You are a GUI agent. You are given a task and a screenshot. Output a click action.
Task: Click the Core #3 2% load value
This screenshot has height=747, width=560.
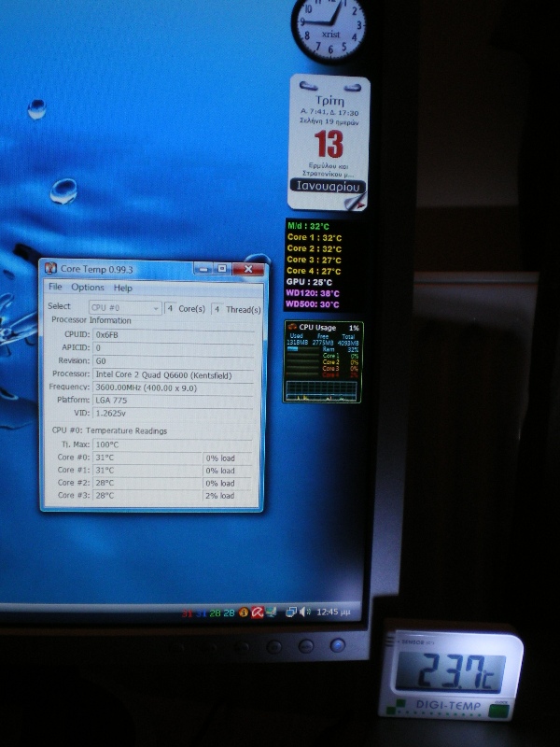point(227,496)
